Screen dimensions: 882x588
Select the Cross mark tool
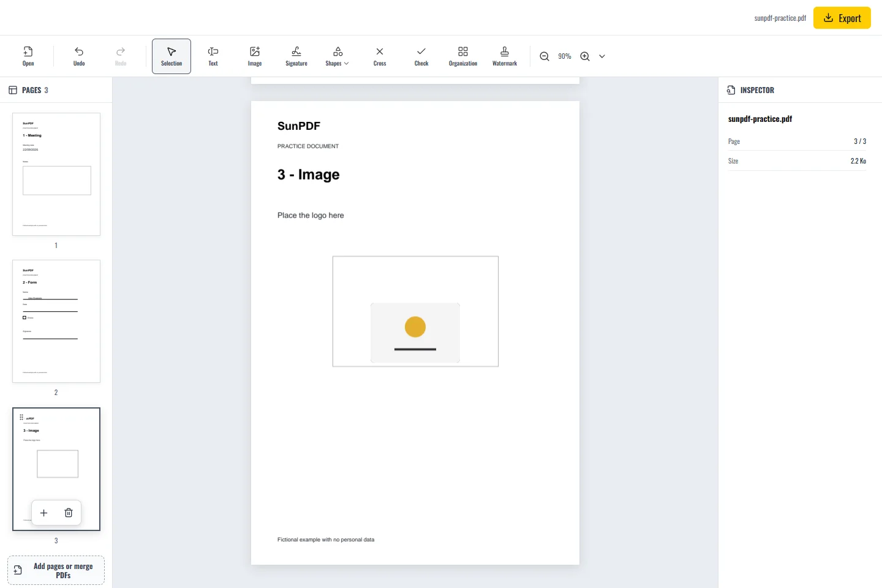pyautogui.click(x=380, y=56)
